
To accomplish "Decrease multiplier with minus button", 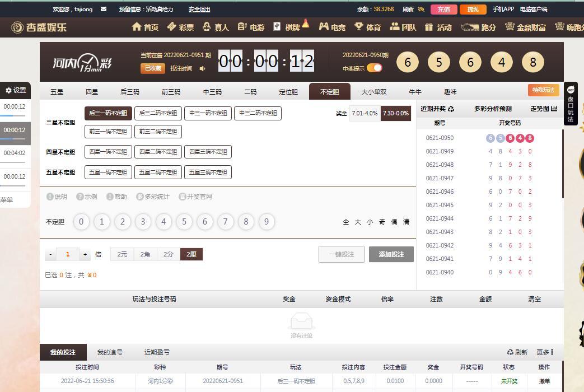I will point(50,254).
